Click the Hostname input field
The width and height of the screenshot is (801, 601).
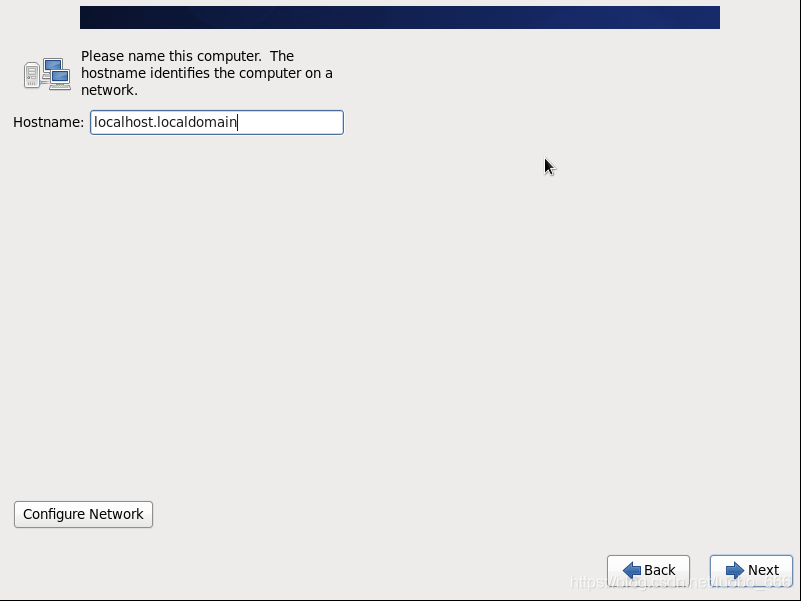pos(217,123)
